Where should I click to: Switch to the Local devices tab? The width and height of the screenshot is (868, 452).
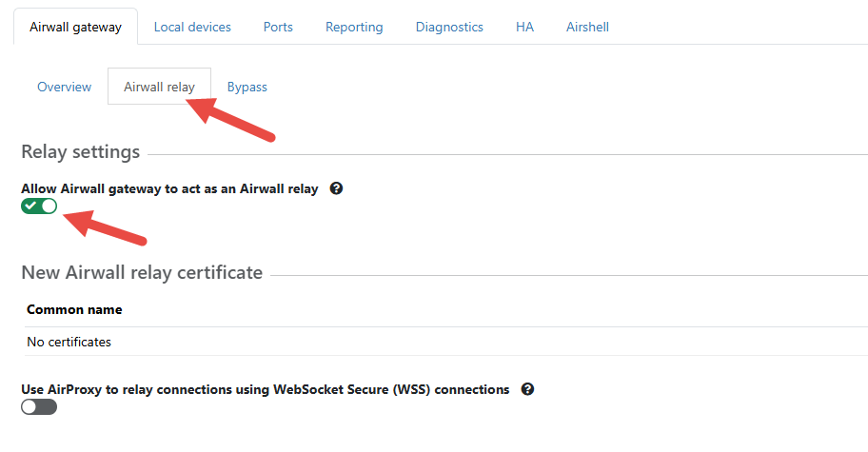[192, 27]
